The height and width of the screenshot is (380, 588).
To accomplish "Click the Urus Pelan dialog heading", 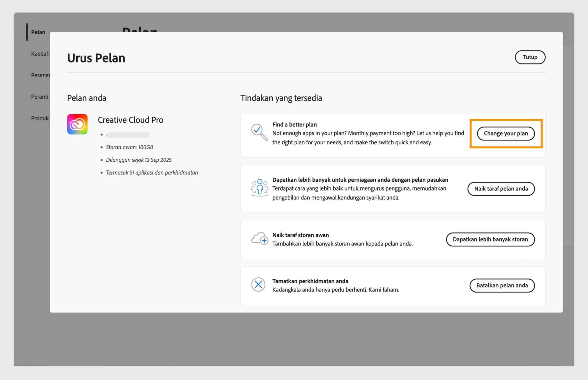I will (x=96, y=58).
